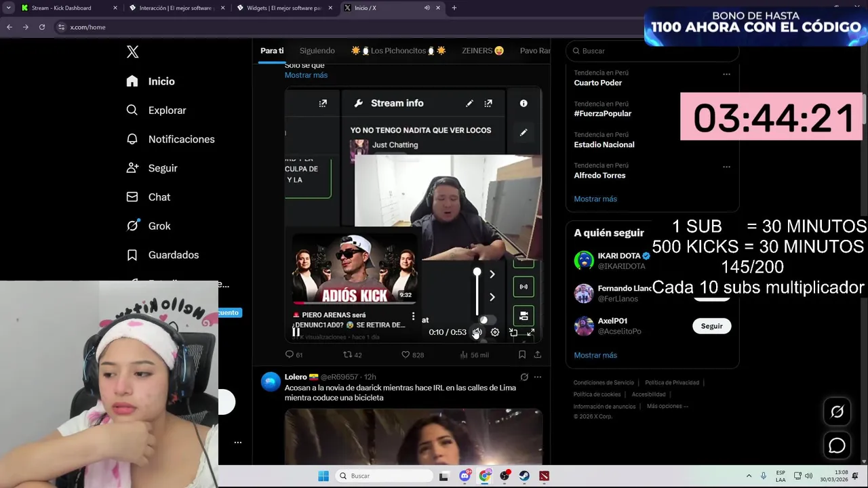Switch to the Siguiendo timeline tab
The image size is (868, 488).
pyautogui.click(x=317, y=51)
